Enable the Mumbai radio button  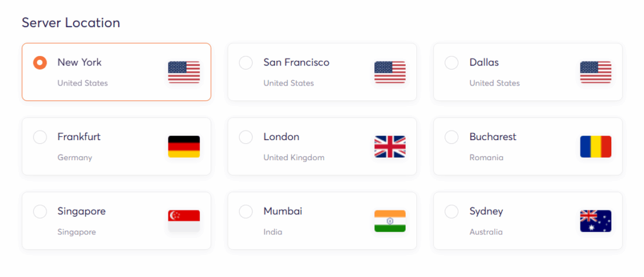pos(246,211)
